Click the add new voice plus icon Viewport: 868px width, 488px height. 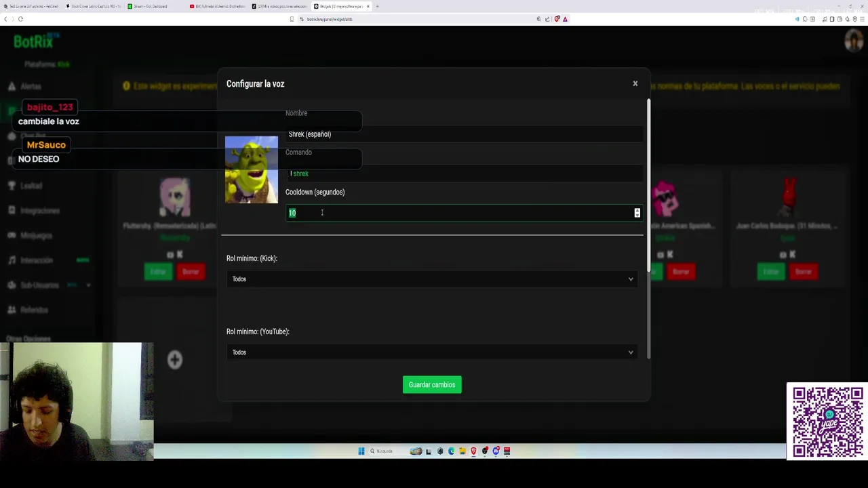(175, 360)
